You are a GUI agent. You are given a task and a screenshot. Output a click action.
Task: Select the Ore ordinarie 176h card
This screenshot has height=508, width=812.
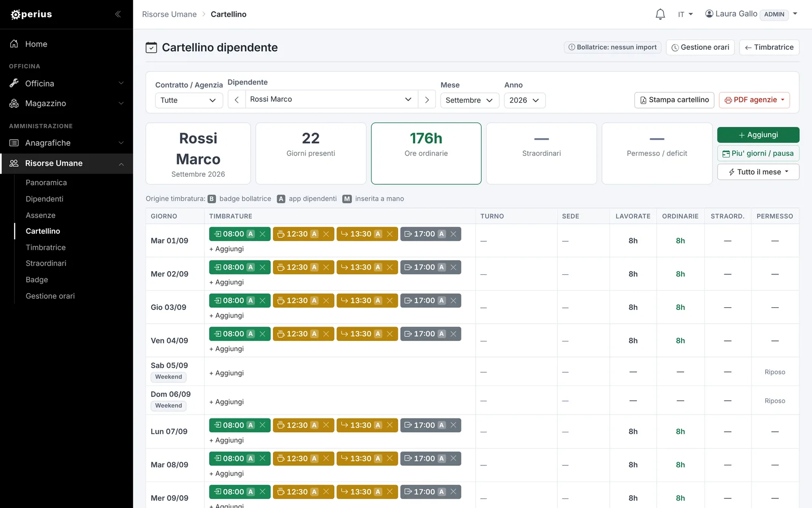tap(426, 153)
